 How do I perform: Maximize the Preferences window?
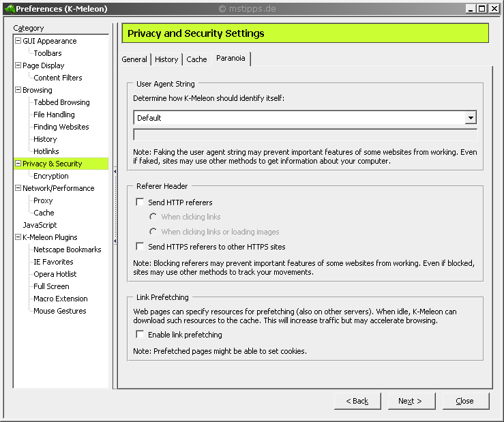pos(481,9)
